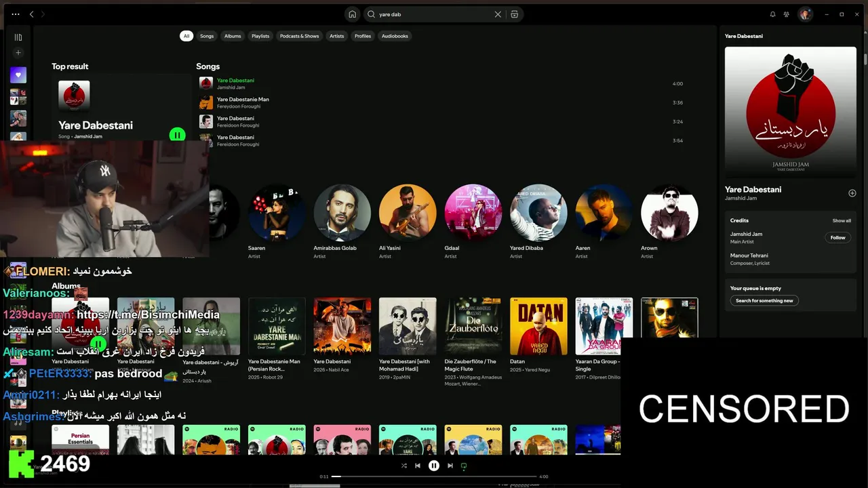
Task: Open the Browse icon beside search
Action: [x=515, y=14]
